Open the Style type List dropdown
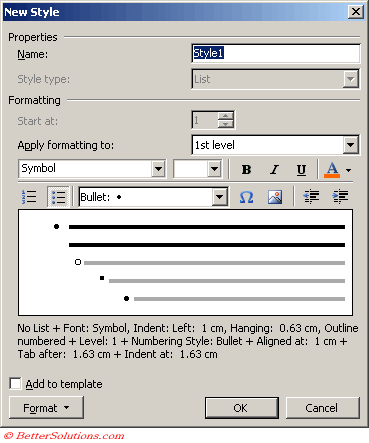 pyautogui.click(x=351, y=79)
